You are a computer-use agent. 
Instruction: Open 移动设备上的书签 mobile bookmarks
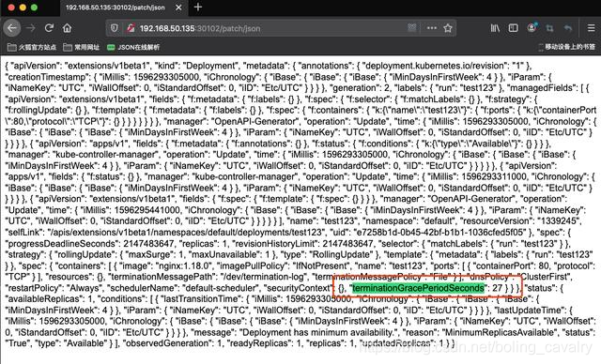(566, 47)
